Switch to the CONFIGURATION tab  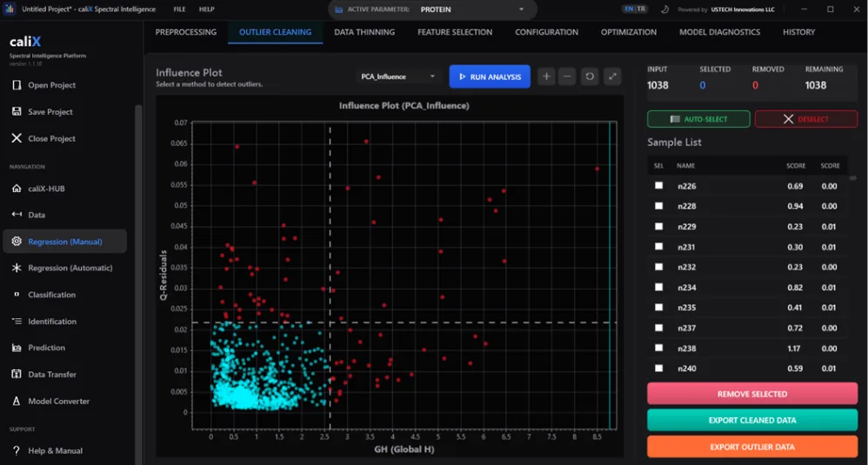[546, 32]
